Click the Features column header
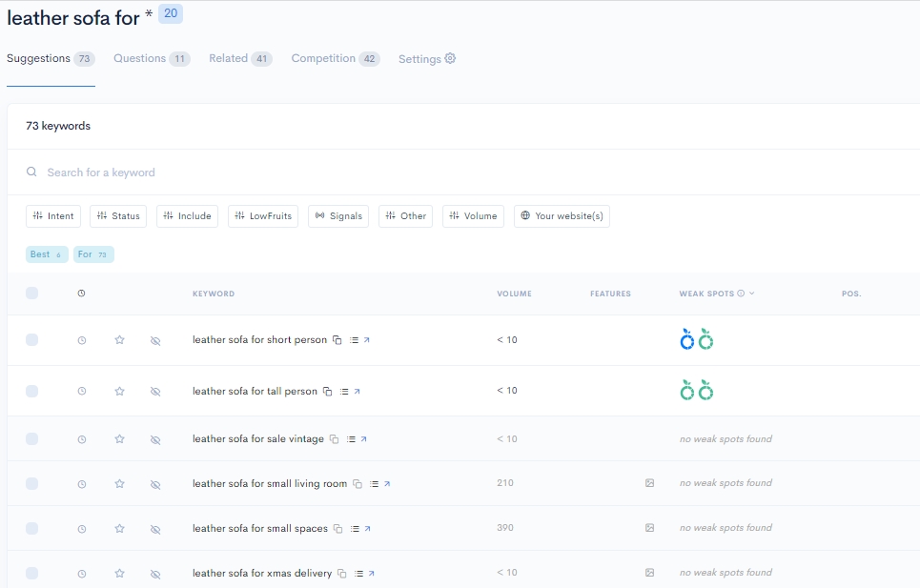This screenshot has height=588, width=920. pos(611,294)
